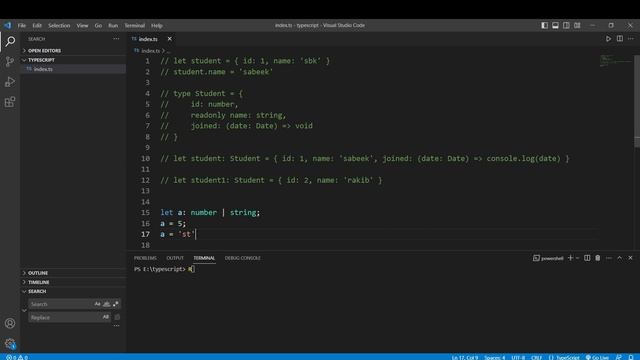
Task: Focus the Replace input field
Action: [64, 317]
